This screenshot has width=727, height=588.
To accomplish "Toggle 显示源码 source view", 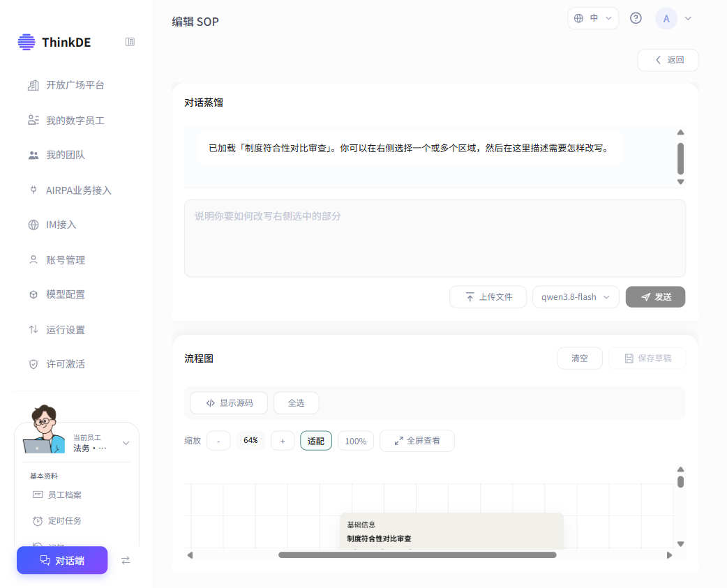I will coord(229,403).
